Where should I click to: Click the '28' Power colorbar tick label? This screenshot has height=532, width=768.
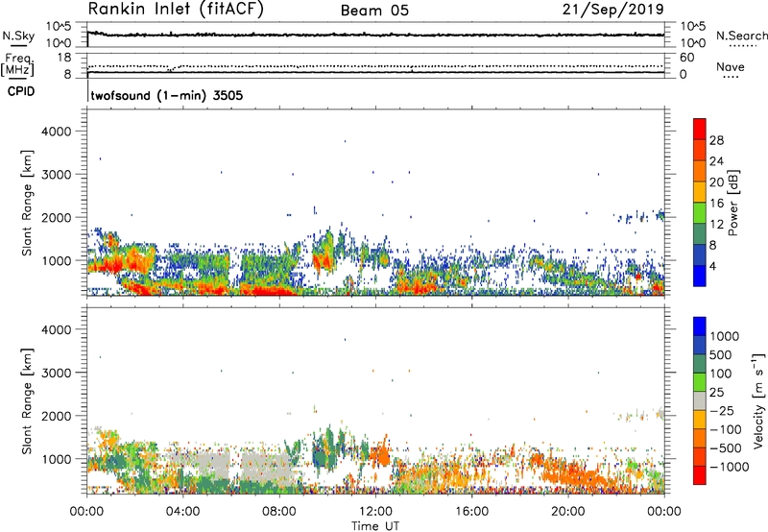pos(716,140)
